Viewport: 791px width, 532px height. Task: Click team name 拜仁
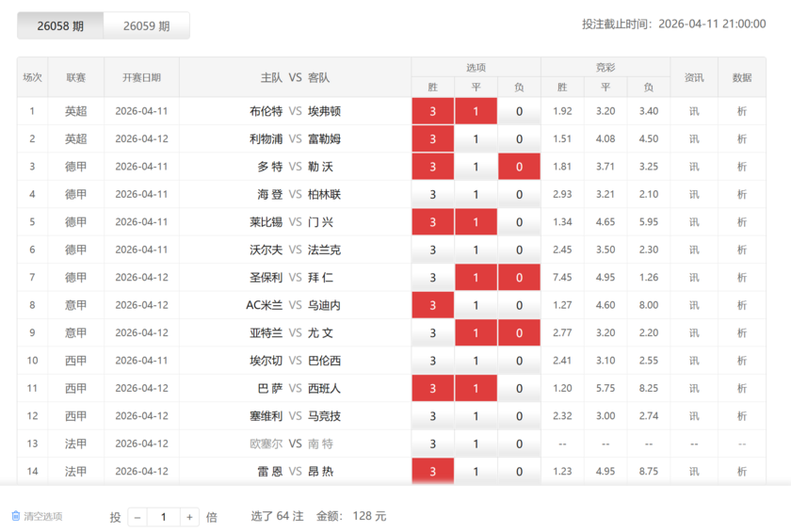point(320,278)
